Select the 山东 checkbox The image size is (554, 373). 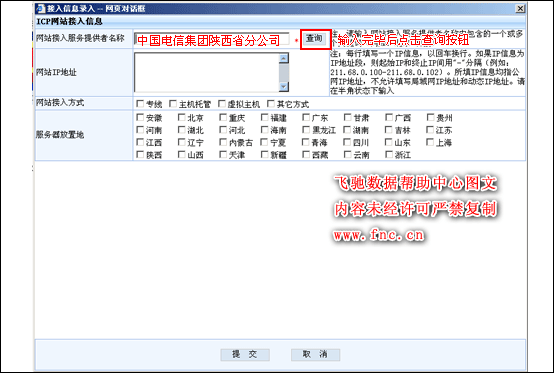click(x=389, y=142)
